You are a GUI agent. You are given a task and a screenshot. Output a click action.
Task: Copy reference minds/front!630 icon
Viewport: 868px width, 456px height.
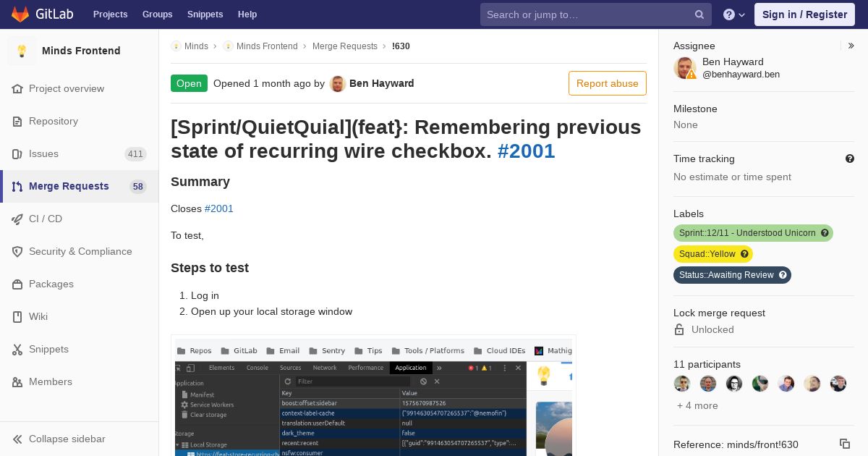[x=844, y=444]
